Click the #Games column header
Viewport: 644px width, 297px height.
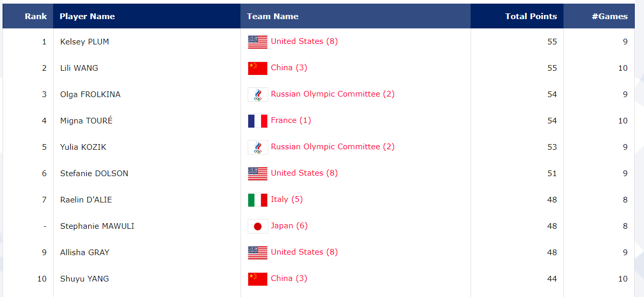[x=609, y=17]
